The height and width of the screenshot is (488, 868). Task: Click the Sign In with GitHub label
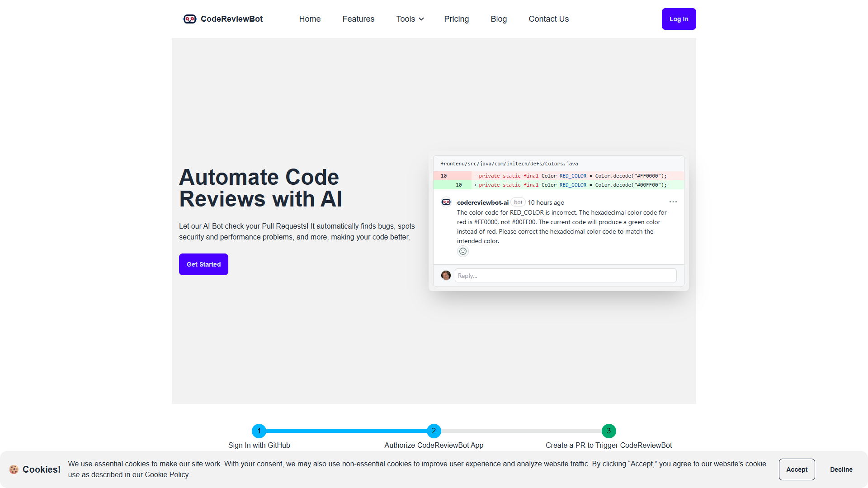pyautogui.click(x=259, y=445)
